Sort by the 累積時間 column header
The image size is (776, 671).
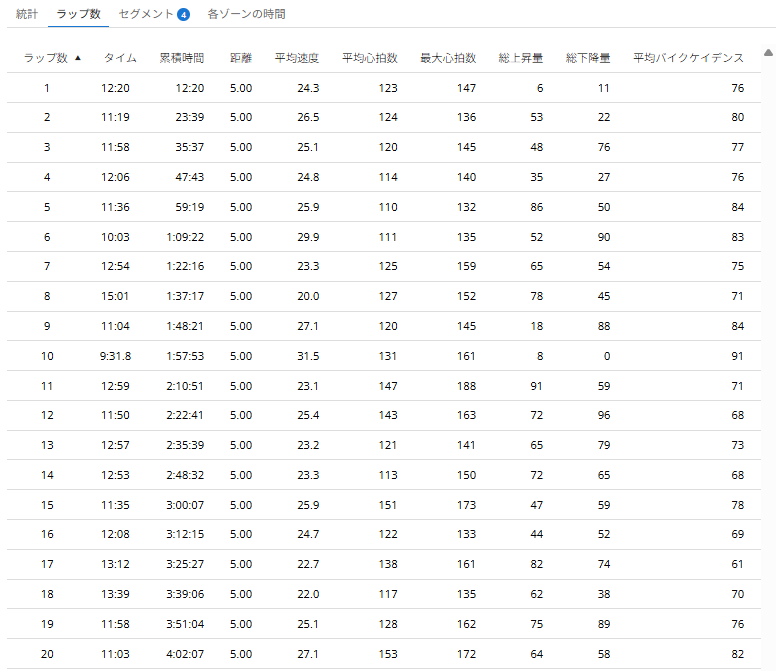click(x=182, y=58)
